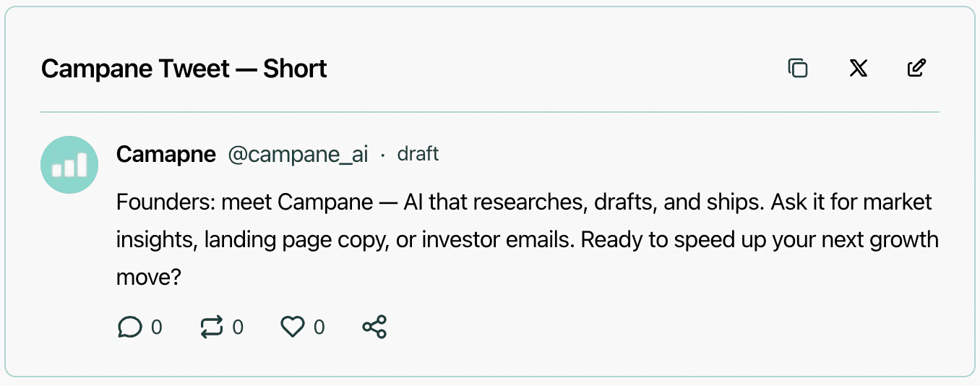Click the reply count number
The height and width of the screenshot is (386, 980).
[x=156, y=327]
